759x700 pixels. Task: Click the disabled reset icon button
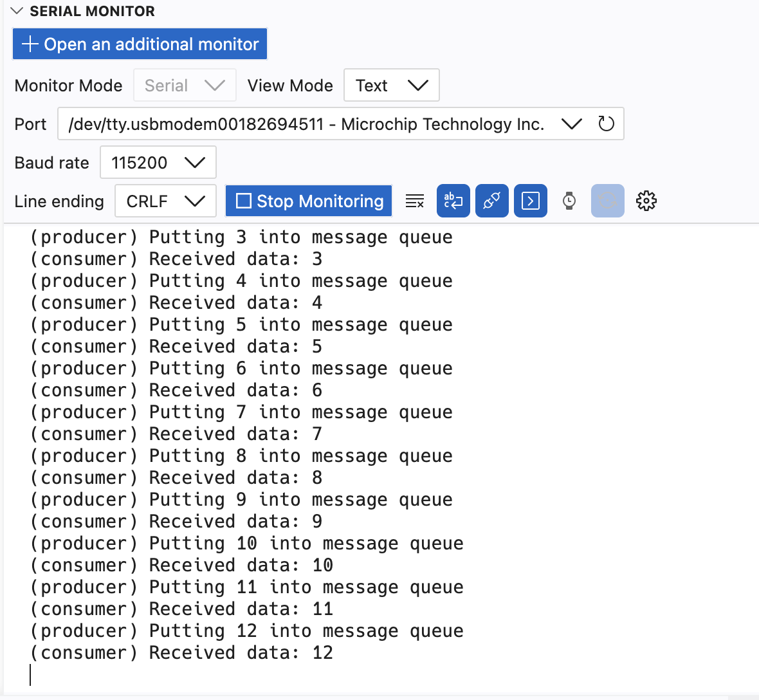point(607,201)
